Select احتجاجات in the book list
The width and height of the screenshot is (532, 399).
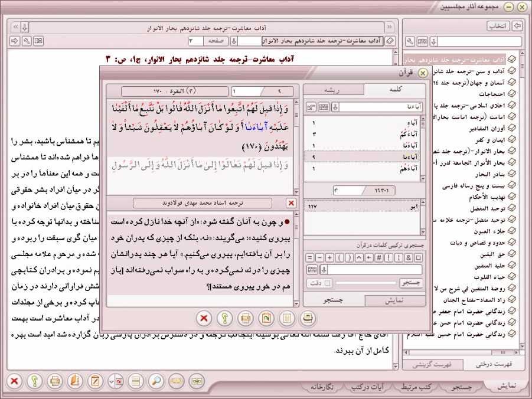pos(492,94)
